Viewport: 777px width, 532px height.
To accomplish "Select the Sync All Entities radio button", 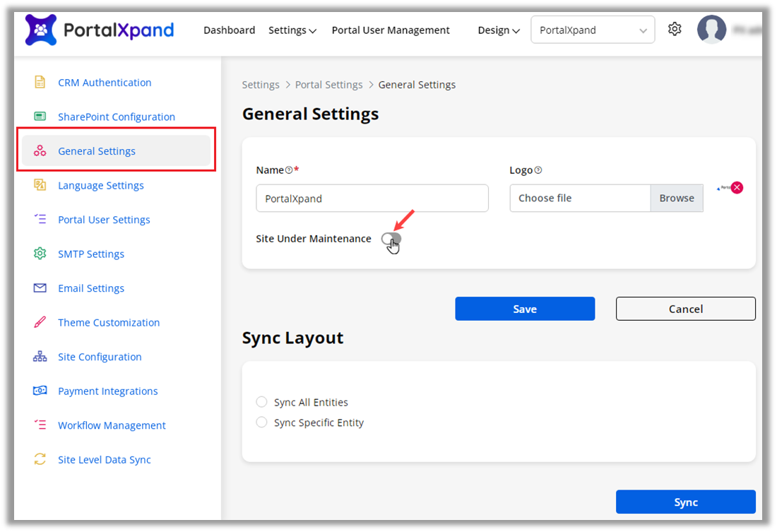I will point(261,402).
